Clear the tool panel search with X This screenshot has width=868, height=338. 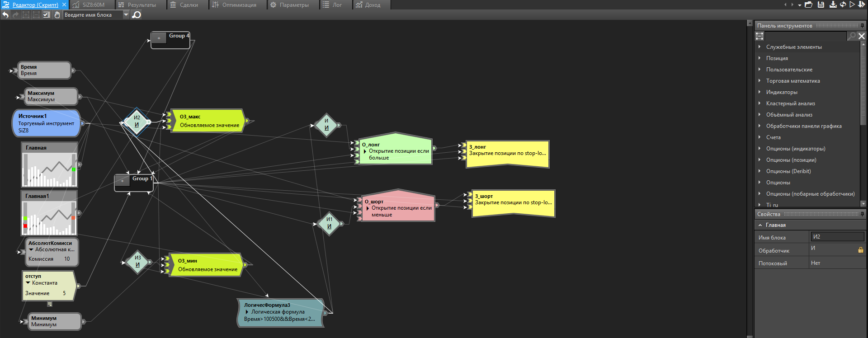862,36
